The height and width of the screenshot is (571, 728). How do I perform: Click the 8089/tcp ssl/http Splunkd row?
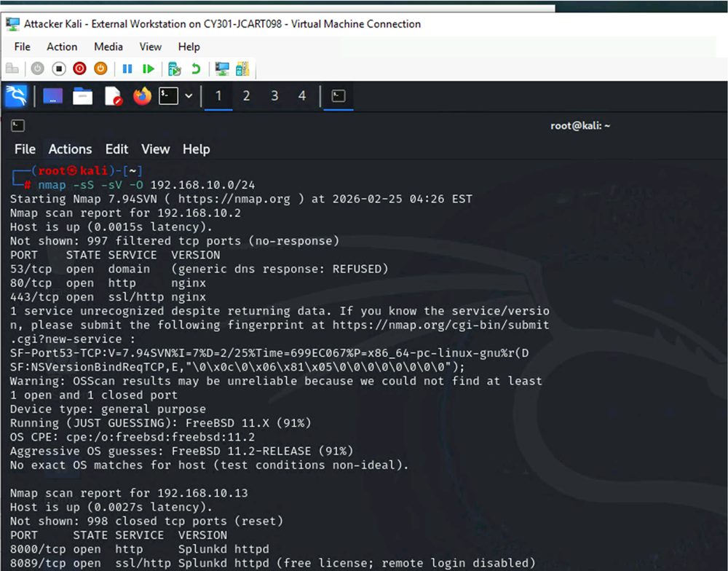tap(272, 563)
